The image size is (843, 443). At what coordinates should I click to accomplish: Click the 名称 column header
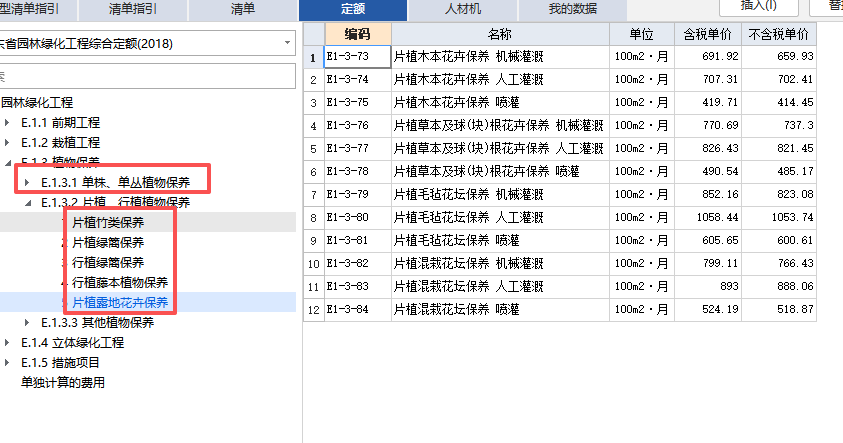tap(500, 34)
